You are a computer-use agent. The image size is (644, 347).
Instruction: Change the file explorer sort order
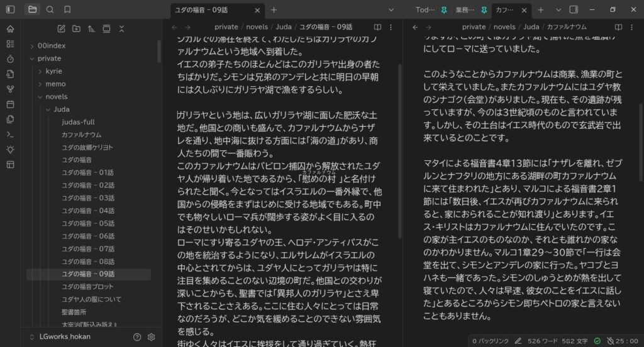tap(91, 29)
